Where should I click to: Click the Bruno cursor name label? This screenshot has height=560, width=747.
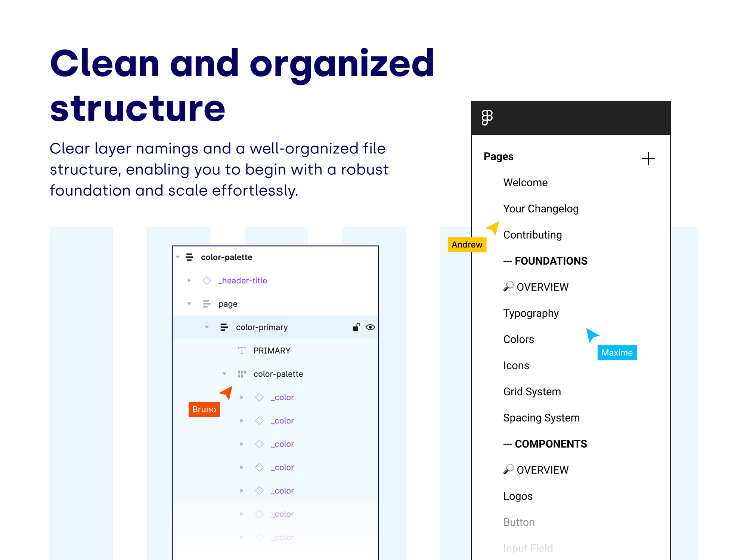[204, 409]
